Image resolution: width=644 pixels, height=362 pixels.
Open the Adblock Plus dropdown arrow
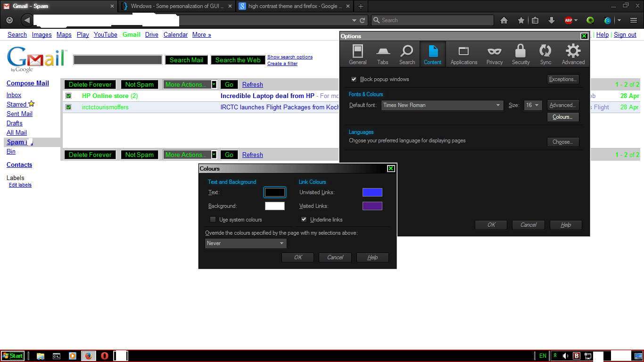(576, 20)
